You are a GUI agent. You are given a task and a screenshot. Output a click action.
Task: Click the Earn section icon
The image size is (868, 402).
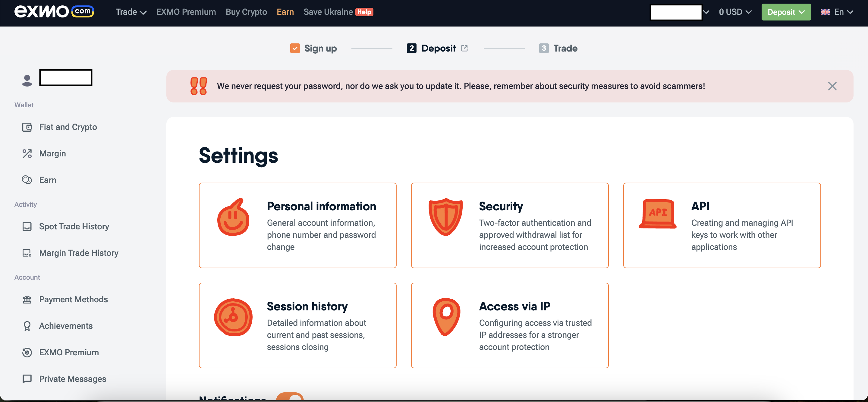pos(27,180)
